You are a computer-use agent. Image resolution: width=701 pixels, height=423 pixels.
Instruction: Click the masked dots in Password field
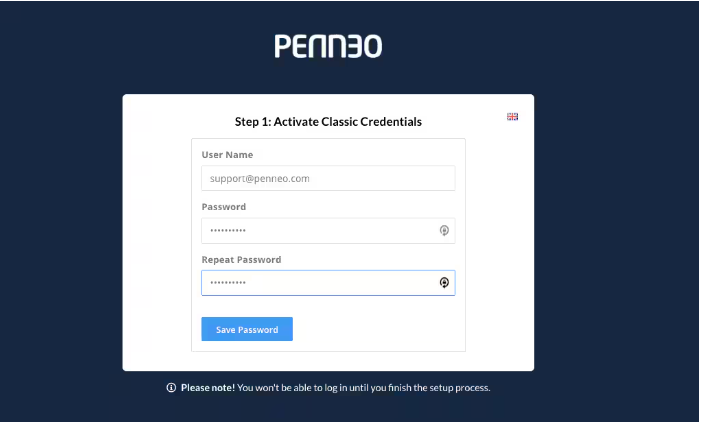click(x=228, y=231)
